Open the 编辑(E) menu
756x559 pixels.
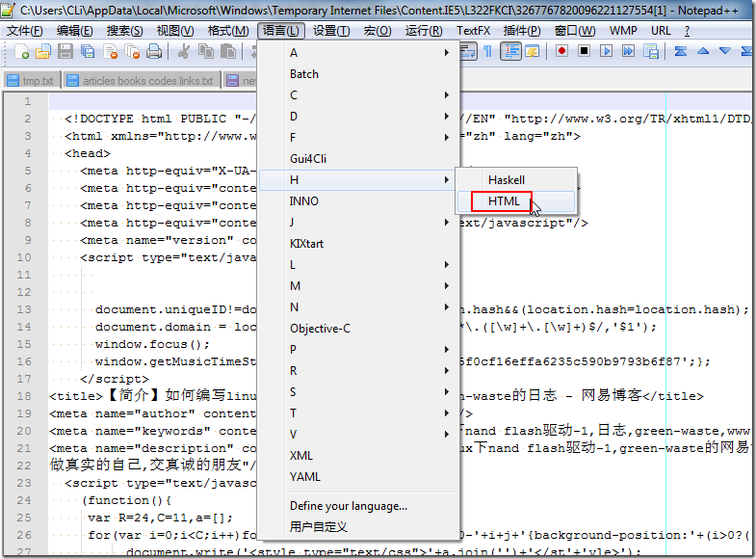[x=75, y=31]
